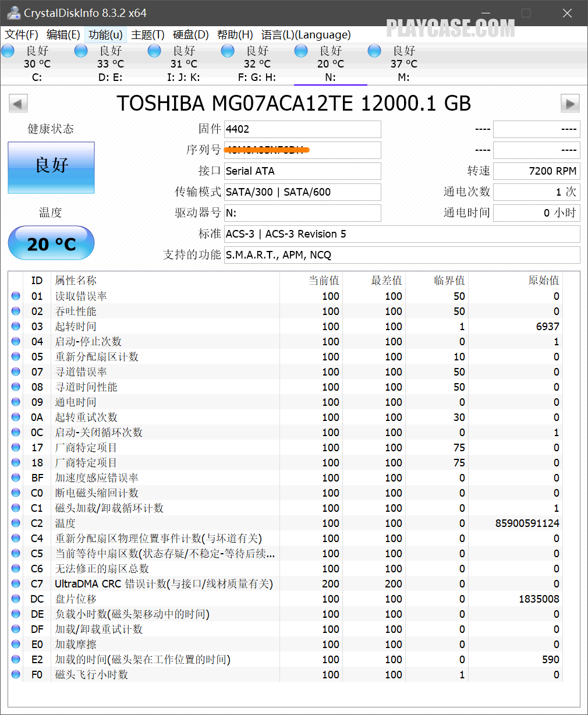Screen dimensions: 588x715
Task: Click the 固件 field showing 4402
Action: pos(303,129)
